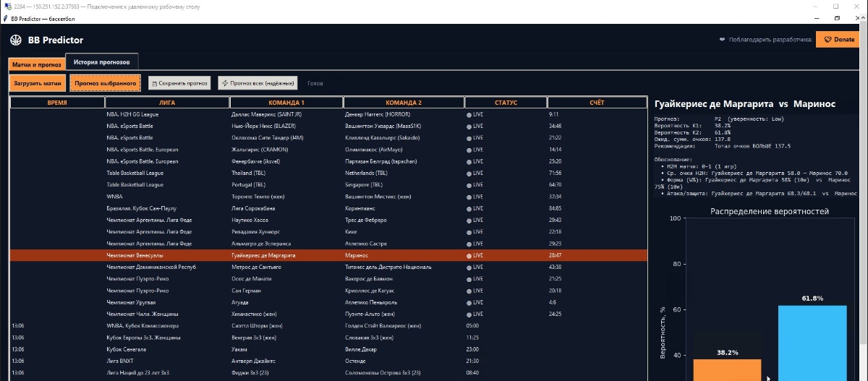Viewport: 868px width, 381px height.
Task: Click the Титанес дель Дистрито Насьональ cell
Action: point(404,267)
